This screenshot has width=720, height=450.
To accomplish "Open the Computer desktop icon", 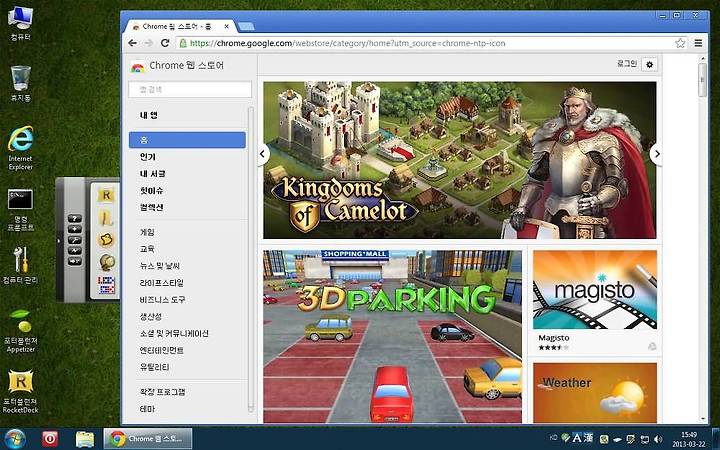I will (20, 23).
